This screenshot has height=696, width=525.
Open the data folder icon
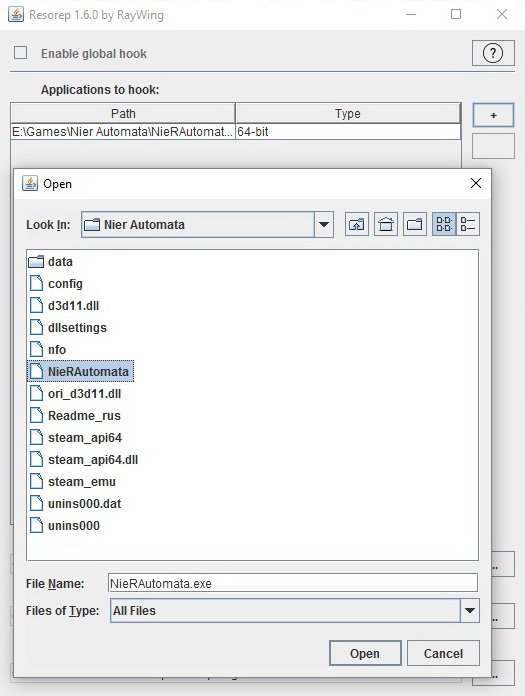(36, 261)
